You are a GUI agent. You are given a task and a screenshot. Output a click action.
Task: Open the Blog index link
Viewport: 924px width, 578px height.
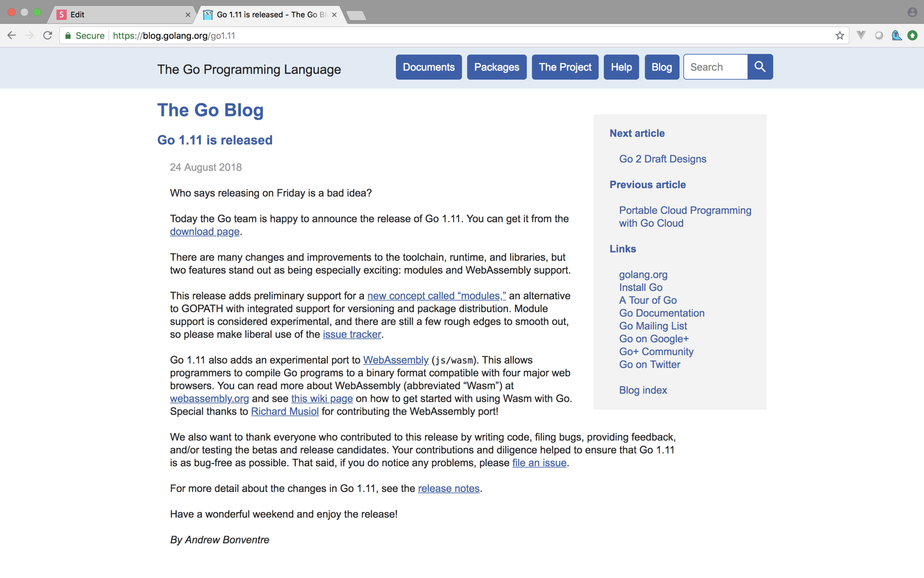coord(643,390)
